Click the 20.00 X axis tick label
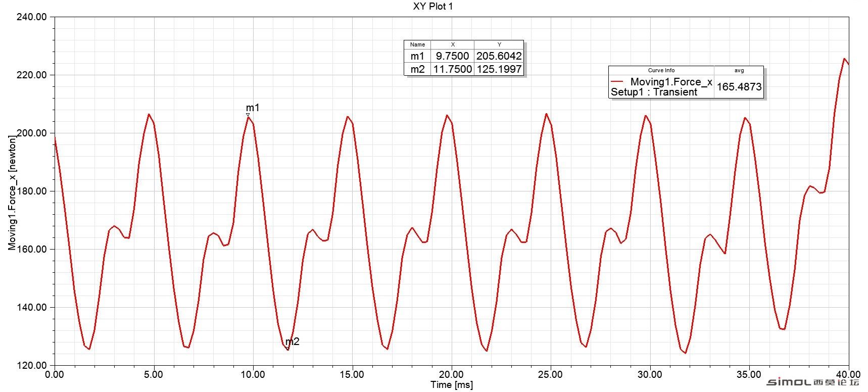Viewport: 868px width, 392px height. tap(451, 374)
